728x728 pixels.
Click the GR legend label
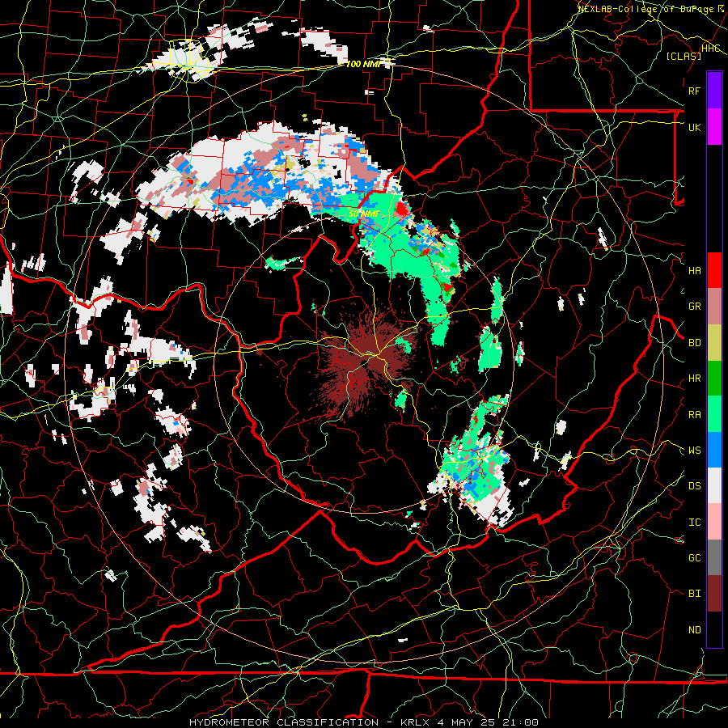pyautogui.click(x=694, y=307)
